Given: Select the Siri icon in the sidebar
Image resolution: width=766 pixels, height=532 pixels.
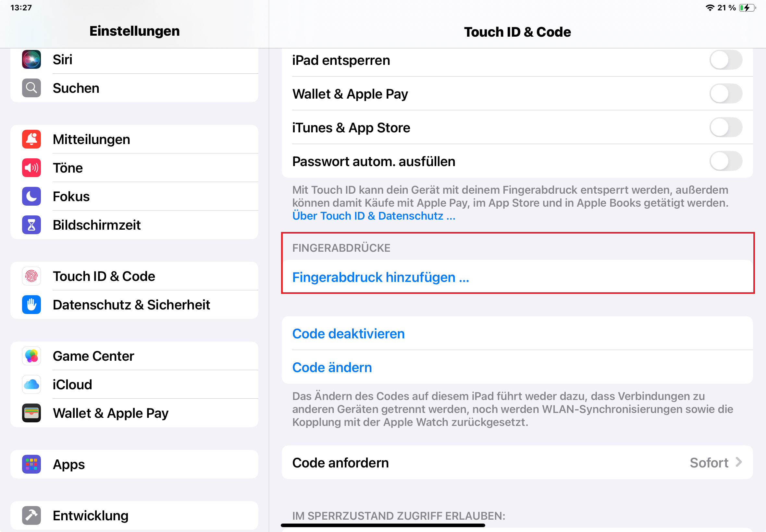Looking at the screenshot, I should point(31,59).
